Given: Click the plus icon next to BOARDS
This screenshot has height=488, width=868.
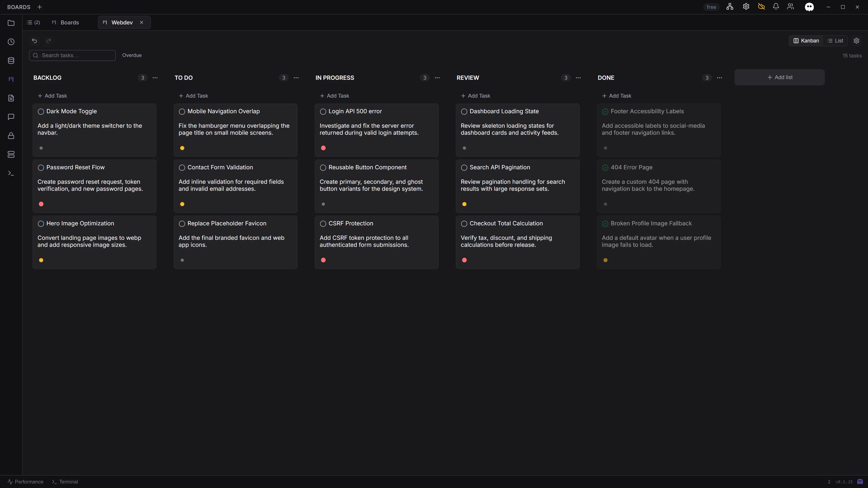Looking at the screenshot, I should 39,7.
